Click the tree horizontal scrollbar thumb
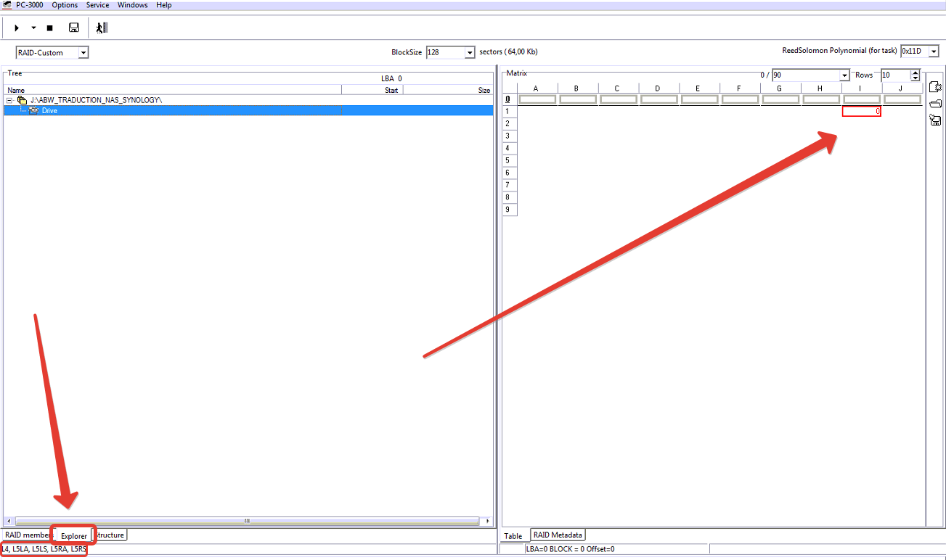 tap(247, 521)
